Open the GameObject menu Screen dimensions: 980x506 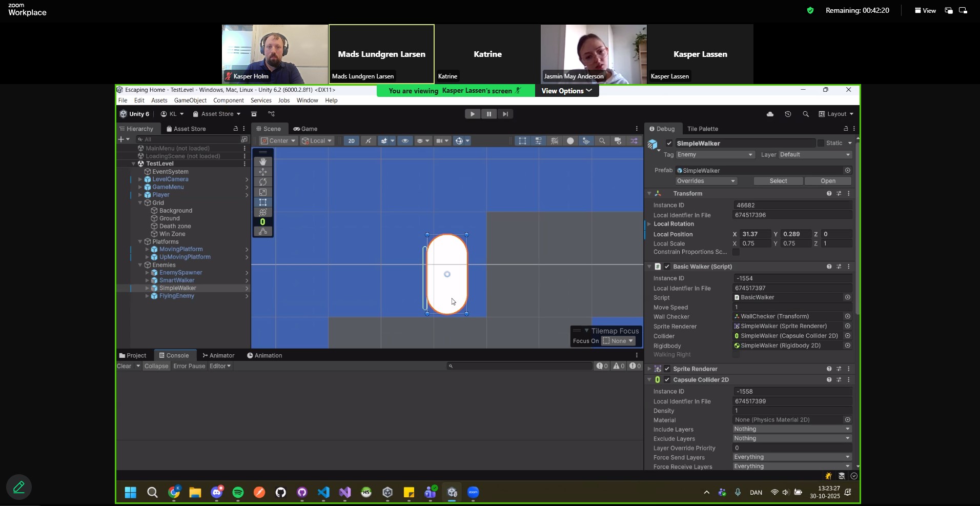click(190, 100)
